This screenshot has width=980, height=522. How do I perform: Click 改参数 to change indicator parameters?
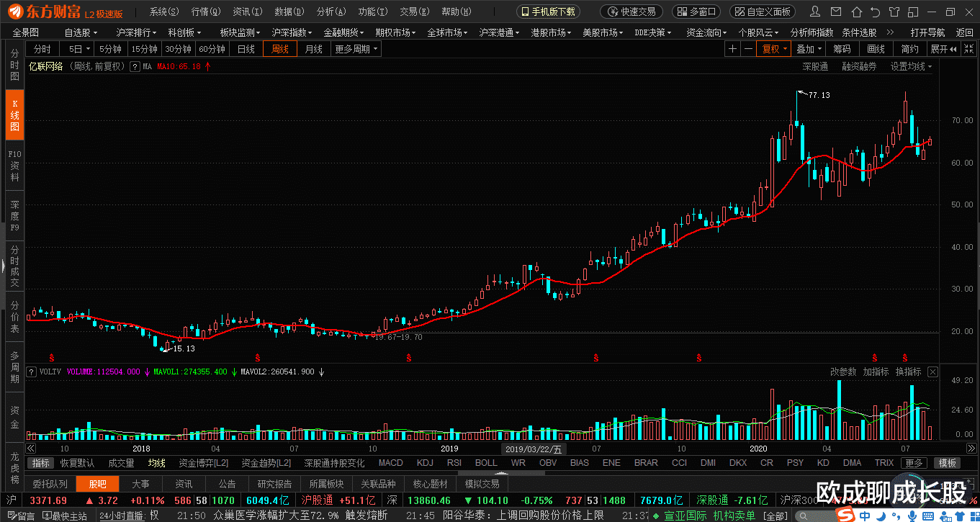843,372
